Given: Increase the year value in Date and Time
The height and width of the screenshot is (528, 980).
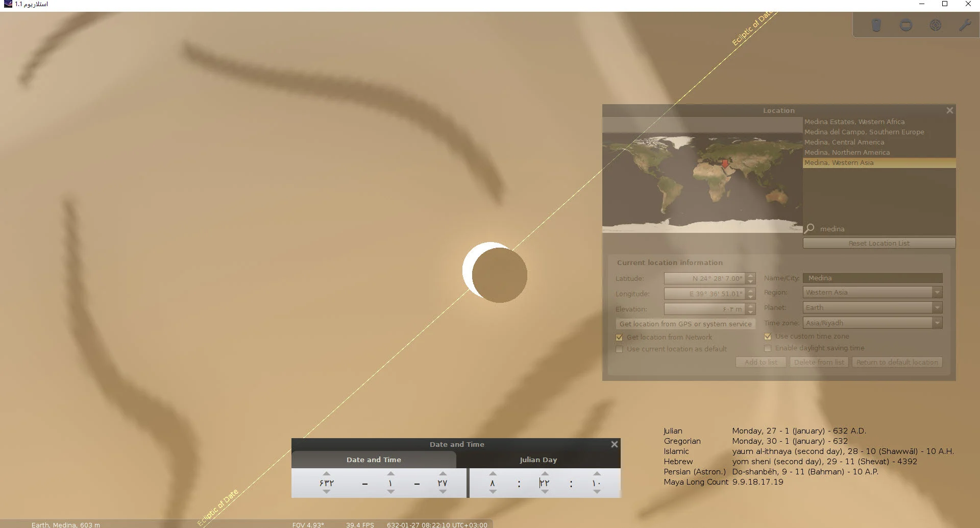Looking at the screenshot, I should click(327, 474).
